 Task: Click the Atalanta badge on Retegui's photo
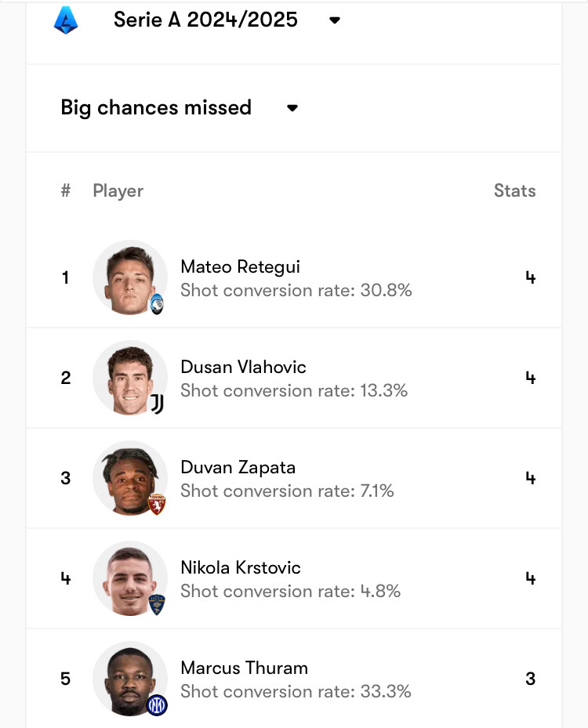pos(157,304)
